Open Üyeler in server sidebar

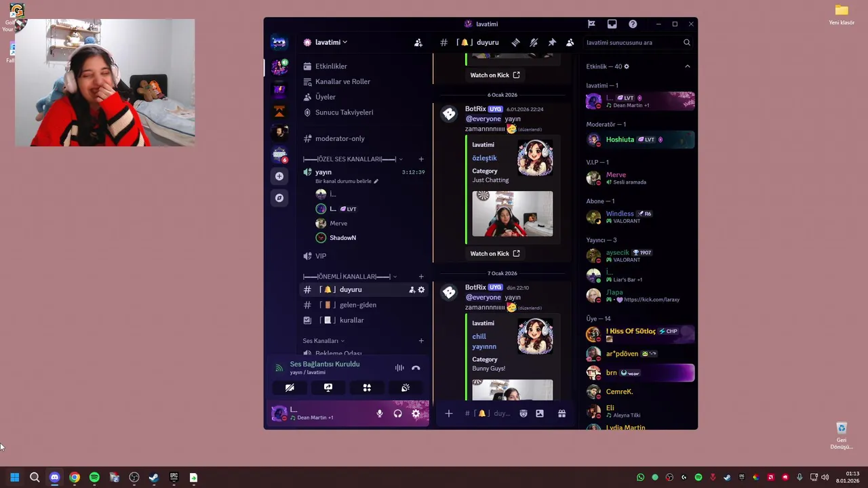coord(364,97)
